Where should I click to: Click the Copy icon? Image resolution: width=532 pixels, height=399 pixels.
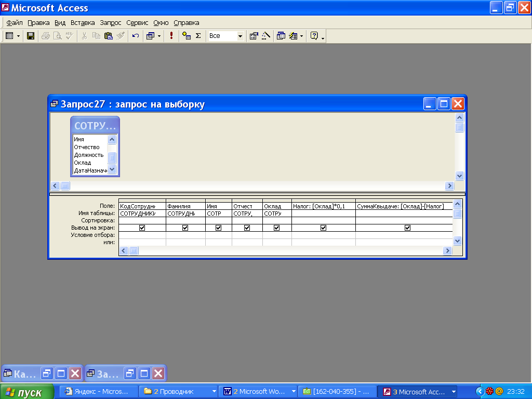[96, 36]
